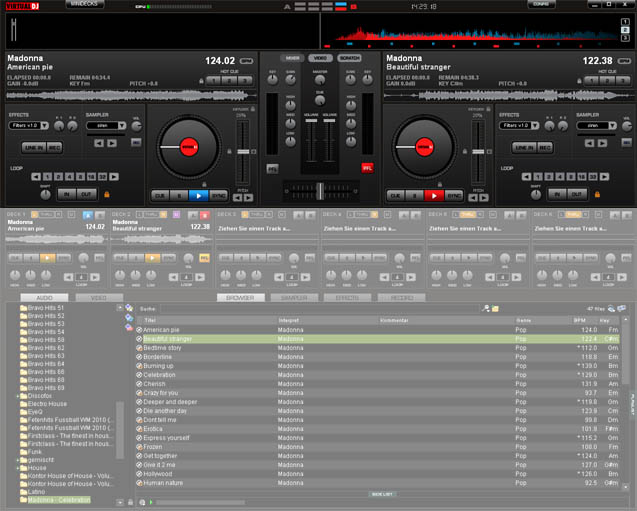Pause the right deck
Screen dimensions: 637x511
click(x=414, y=196)
